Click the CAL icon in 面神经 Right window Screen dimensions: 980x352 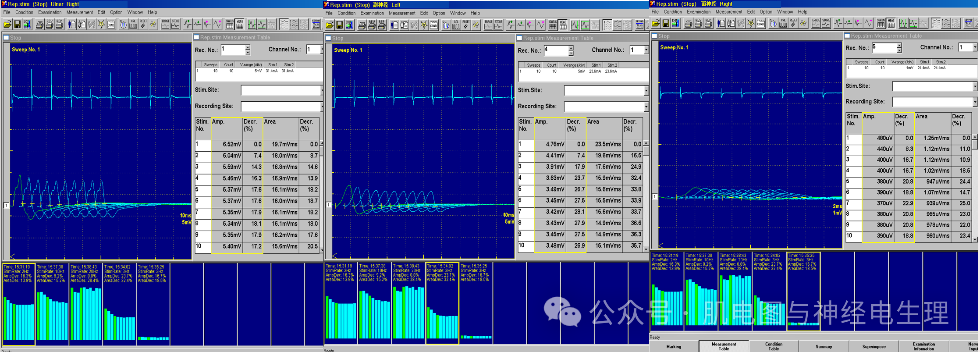(x=784, y=23)
